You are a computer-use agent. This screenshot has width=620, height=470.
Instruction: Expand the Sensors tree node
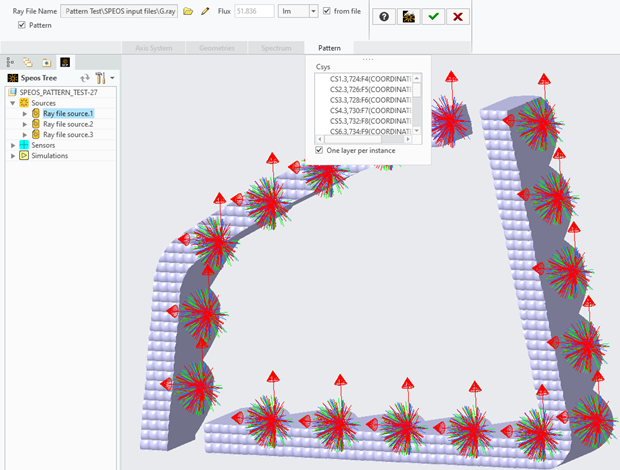point(12,145)
